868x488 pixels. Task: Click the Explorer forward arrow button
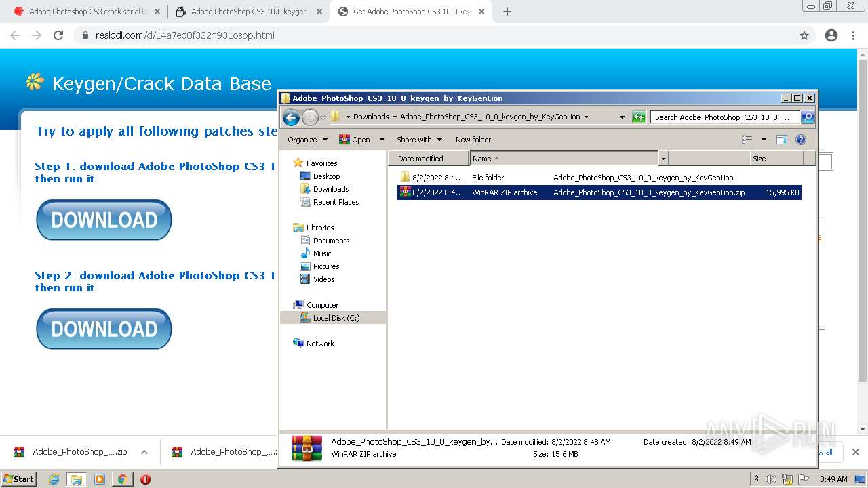310,117
